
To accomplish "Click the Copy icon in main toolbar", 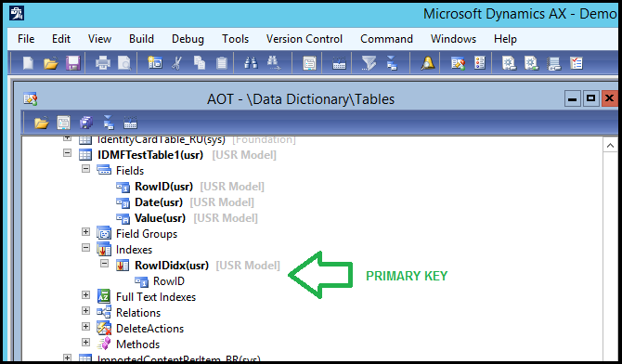I will [200, 63].
